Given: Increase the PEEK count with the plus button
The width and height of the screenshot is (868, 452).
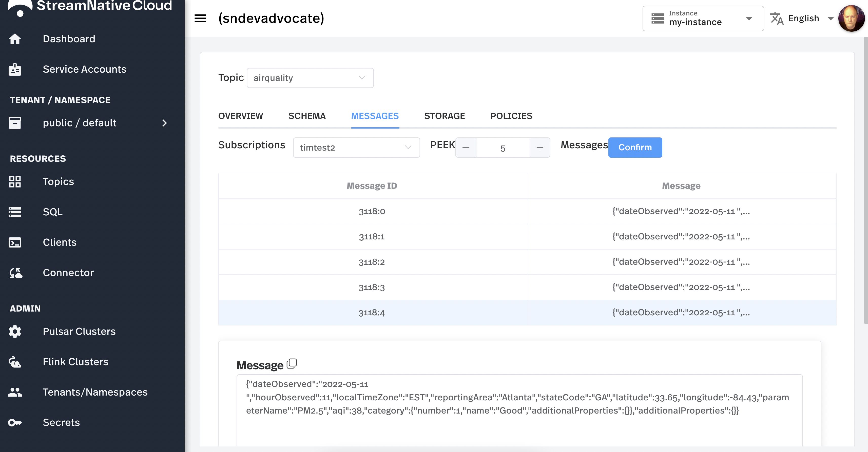Looking at the screenshot, I should pyautogui.click(x=540, y=148).
